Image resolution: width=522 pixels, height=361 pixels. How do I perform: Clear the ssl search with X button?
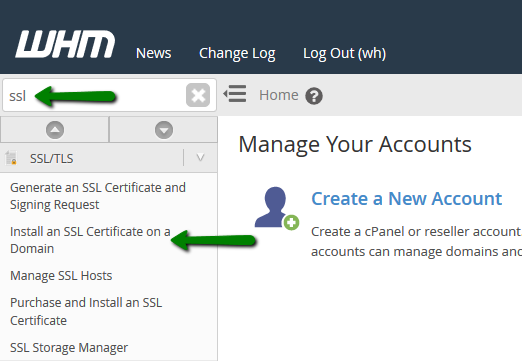coord(198,95)
